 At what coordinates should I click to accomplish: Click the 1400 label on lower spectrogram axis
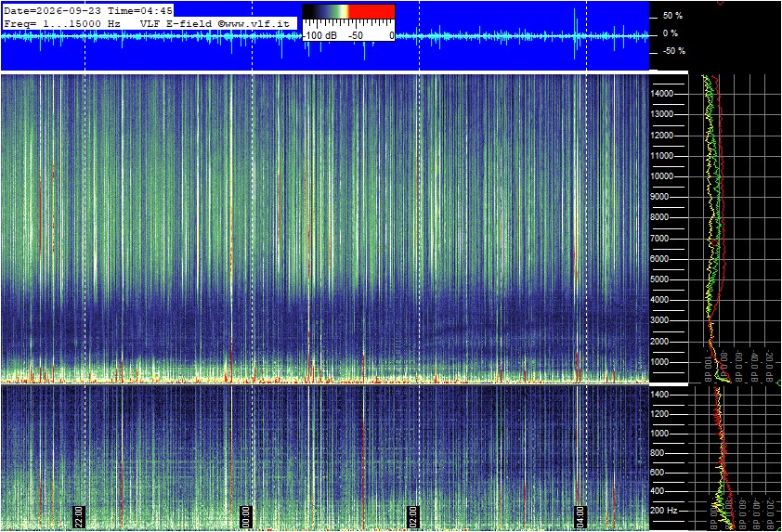point(659,395)
